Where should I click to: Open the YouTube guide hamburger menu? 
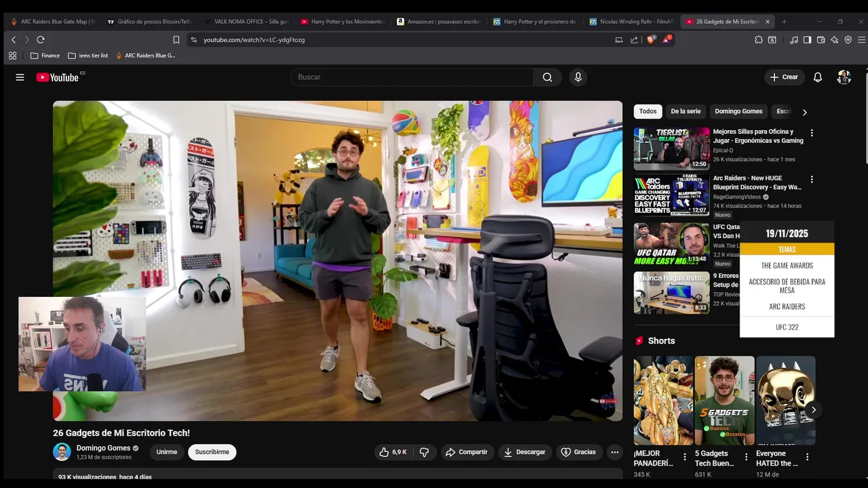coord(20,77)
